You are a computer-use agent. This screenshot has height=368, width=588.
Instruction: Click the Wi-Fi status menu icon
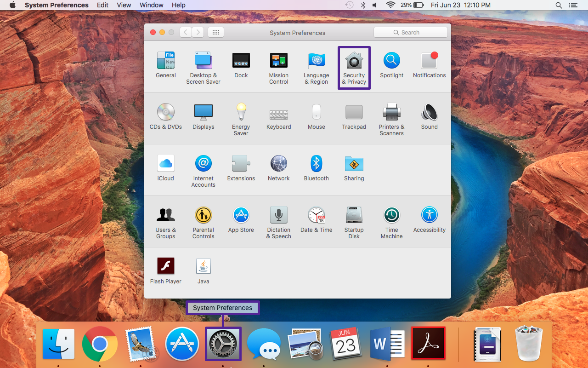pos(390,5)
